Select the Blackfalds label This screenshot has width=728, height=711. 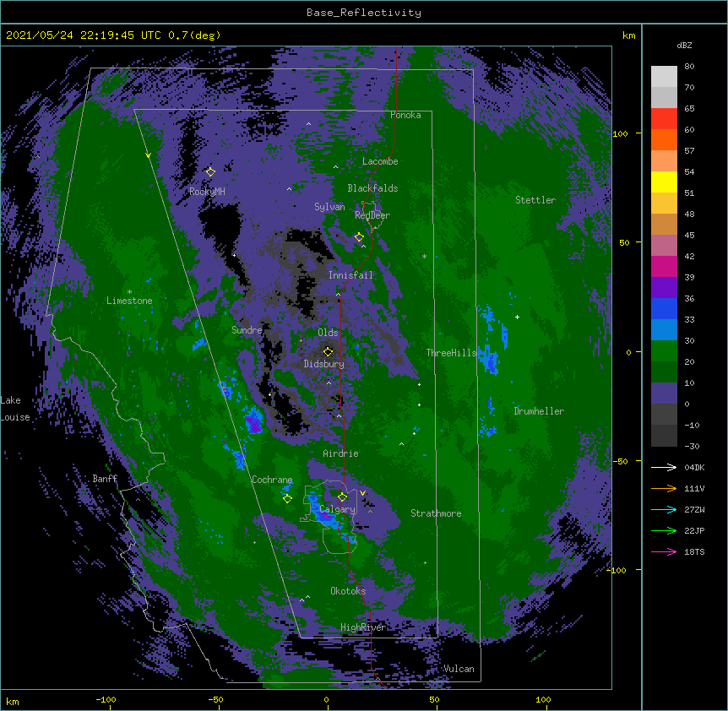(x=372, y=188)
